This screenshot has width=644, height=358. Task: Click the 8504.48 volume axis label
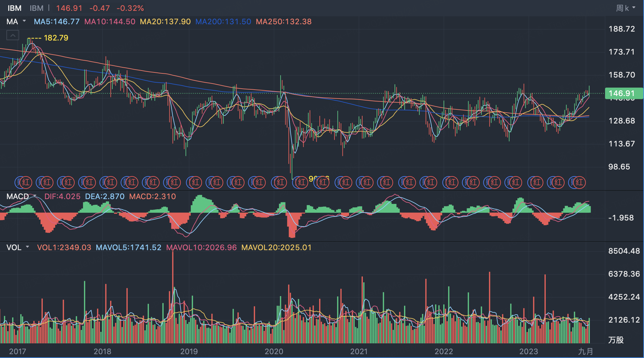click(624, 251)
